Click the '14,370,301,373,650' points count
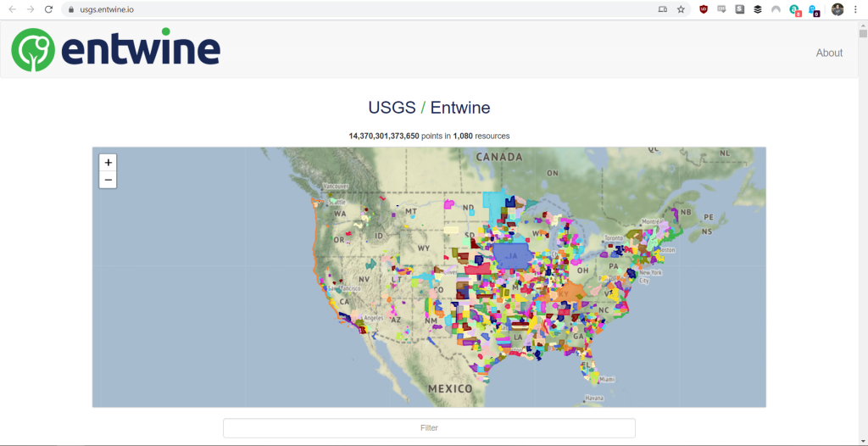868x446 pixels. coord(384,136)
